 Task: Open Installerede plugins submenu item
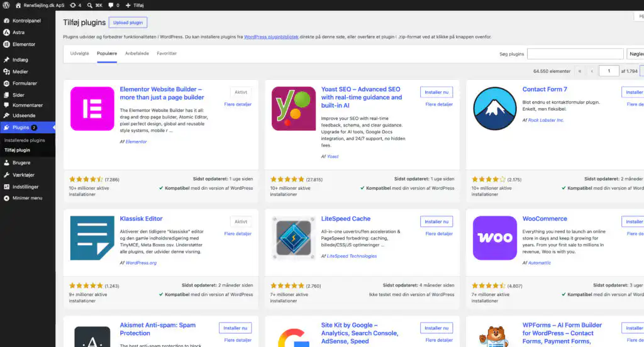click(25, 140)
